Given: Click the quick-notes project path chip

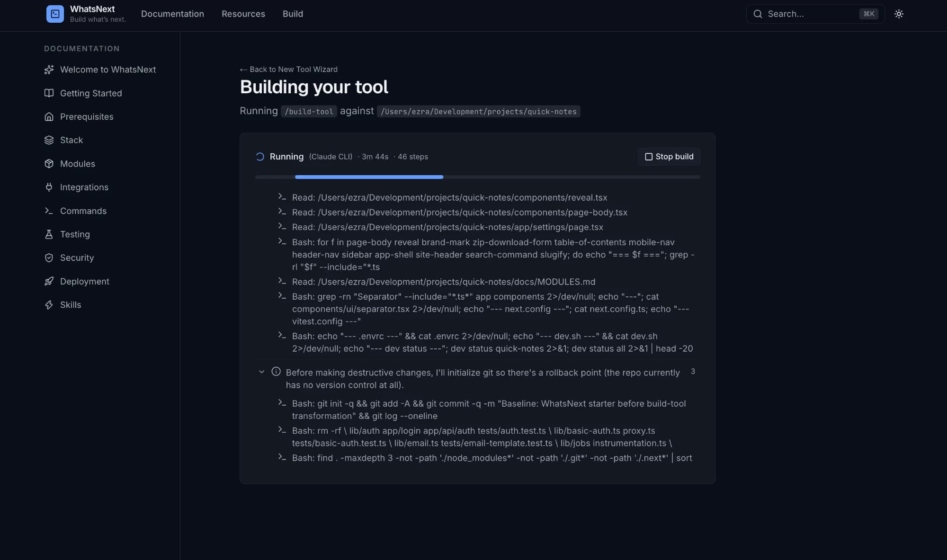Looking at the screenshot, I should 478,111.
